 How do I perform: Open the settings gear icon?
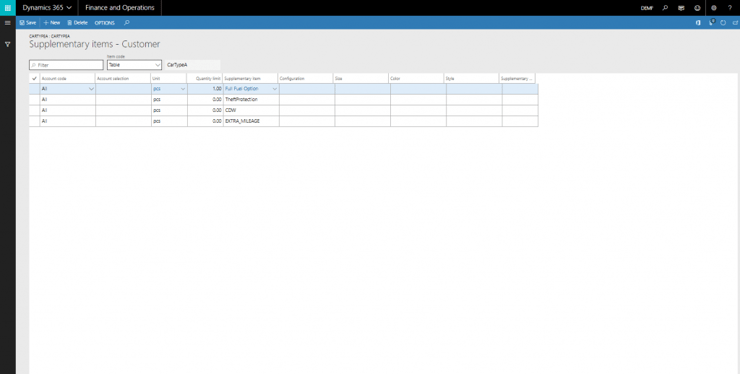(x=714, y=8)
